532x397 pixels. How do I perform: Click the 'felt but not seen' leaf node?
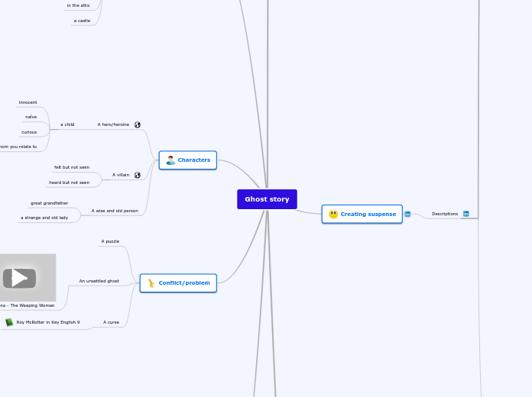(72, 167)
